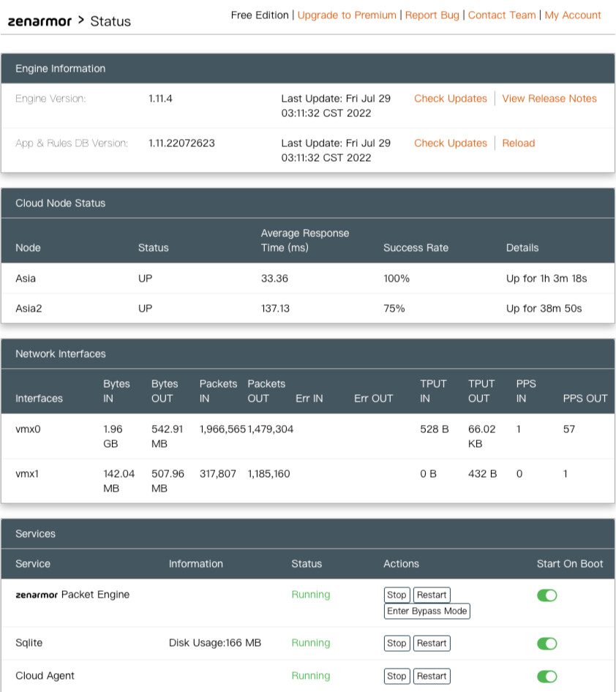Check Updates for Engine Version
The image size is (616, 692).
(450, 99)
